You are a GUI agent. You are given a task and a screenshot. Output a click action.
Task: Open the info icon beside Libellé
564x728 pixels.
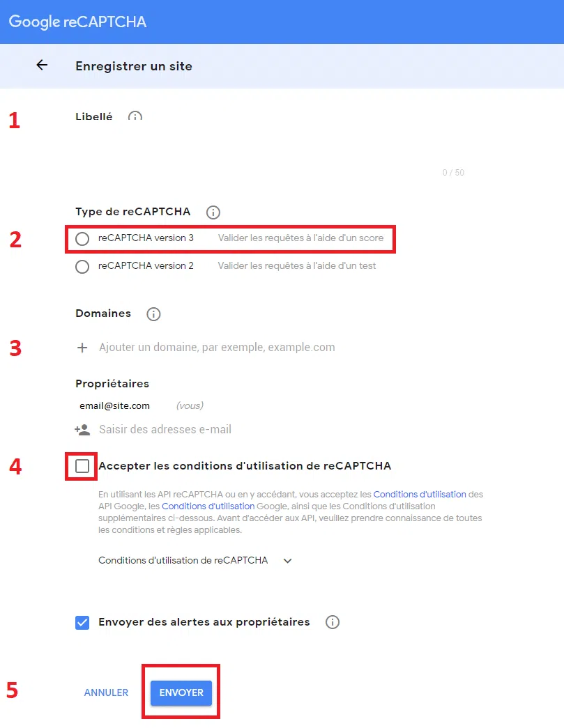[x=135, y=116]
